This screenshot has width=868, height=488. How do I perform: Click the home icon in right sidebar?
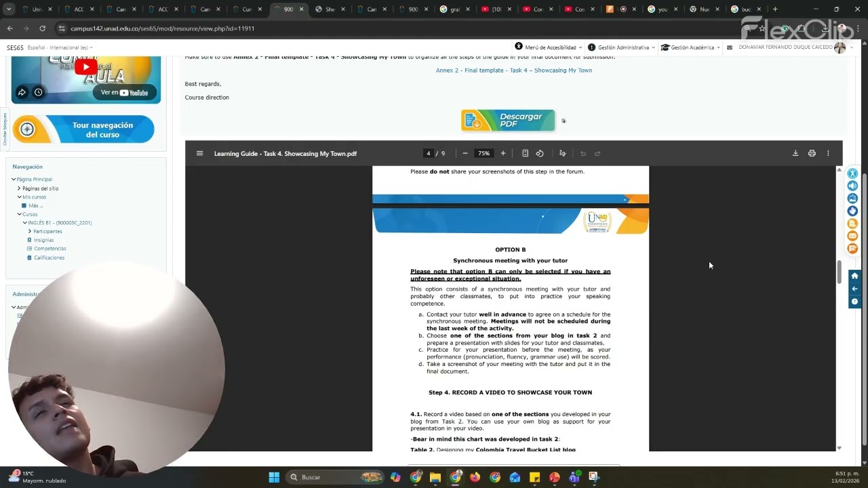(x=854, y=276)
